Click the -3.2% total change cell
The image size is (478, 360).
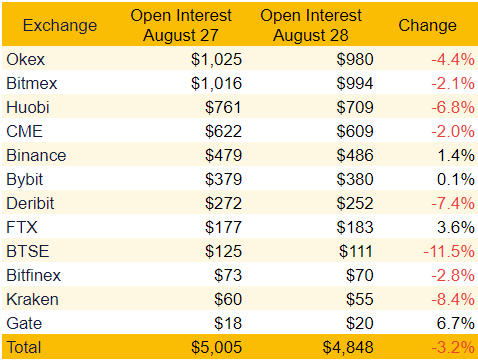[x=453, y=347]
